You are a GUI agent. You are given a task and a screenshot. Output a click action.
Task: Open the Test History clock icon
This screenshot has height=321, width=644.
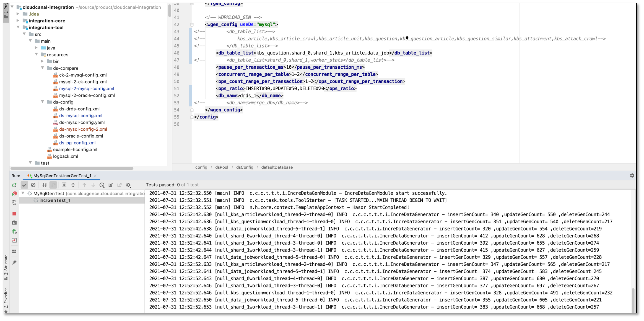tap(102, 185)
